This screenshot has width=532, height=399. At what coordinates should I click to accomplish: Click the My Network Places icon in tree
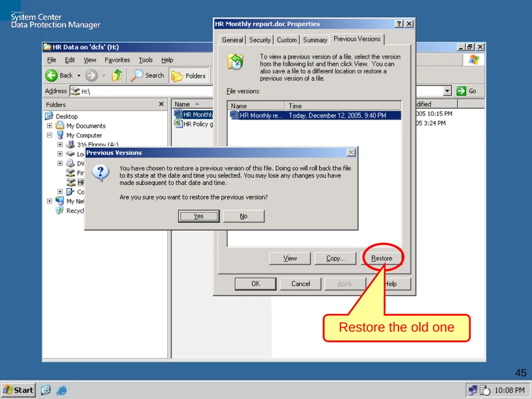60,201
